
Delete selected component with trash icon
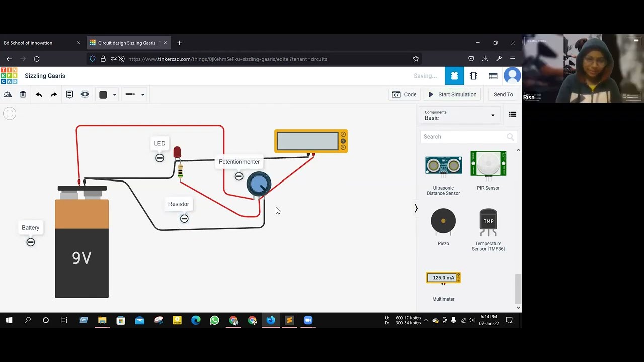[x=23, y=94]
